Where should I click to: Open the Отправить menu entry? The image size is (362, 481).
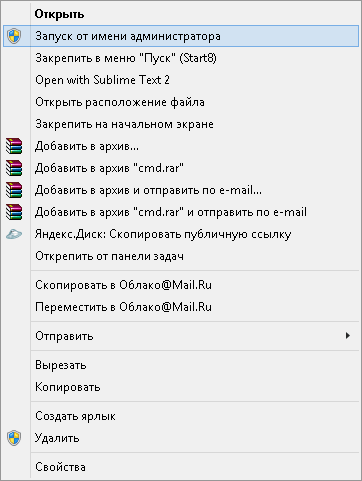coord(181,336)
